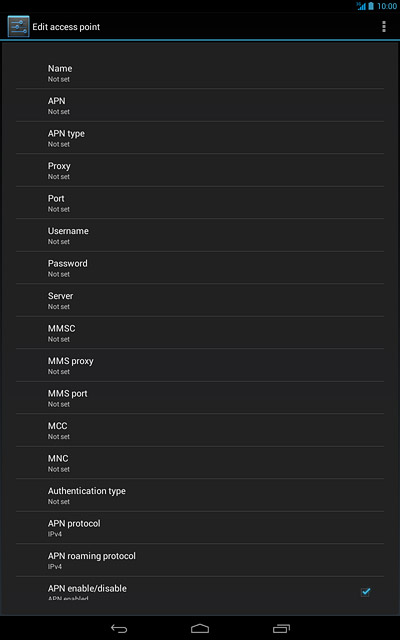Open the APN protocol selection
The image size is (400, 640).
click(200, 528)
